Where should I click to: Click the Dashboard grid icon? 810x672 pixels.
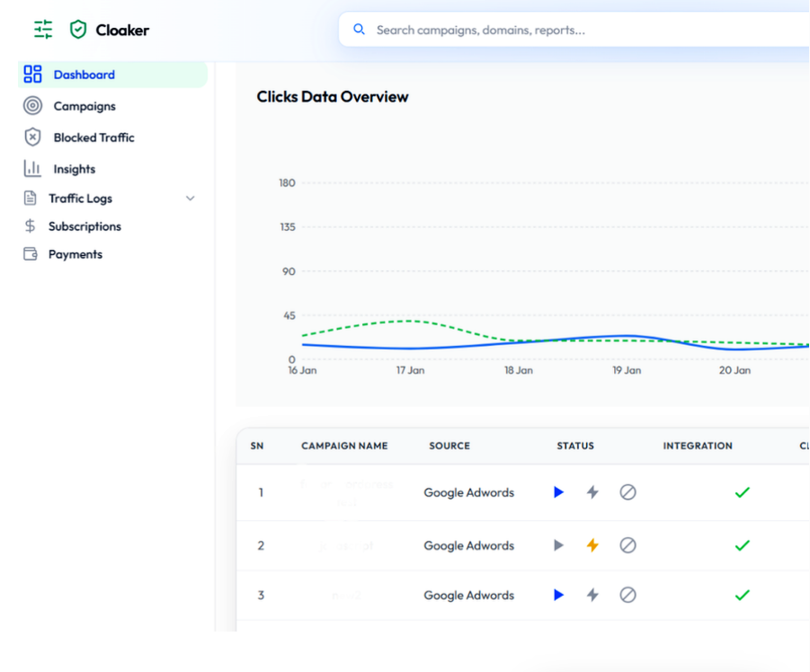click(x=32, y=75)
